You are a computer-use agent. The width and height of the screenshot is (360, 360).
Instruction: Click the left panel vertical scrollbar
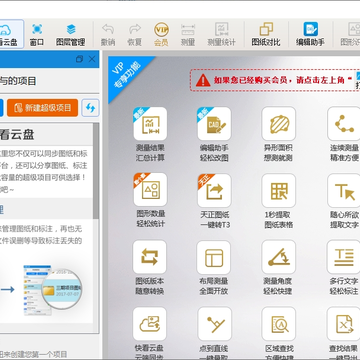click(x=96, y=172)
